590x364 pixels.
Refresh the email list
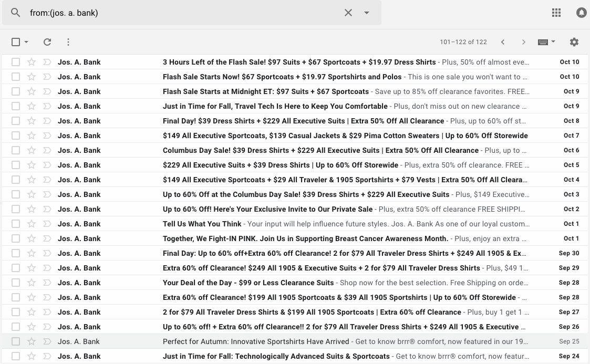[x=47, y=41]
